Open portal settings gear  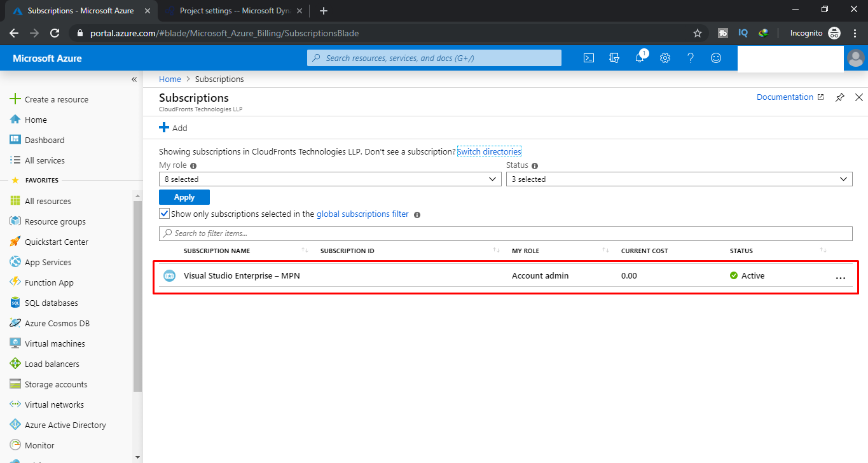click(665, 58)
